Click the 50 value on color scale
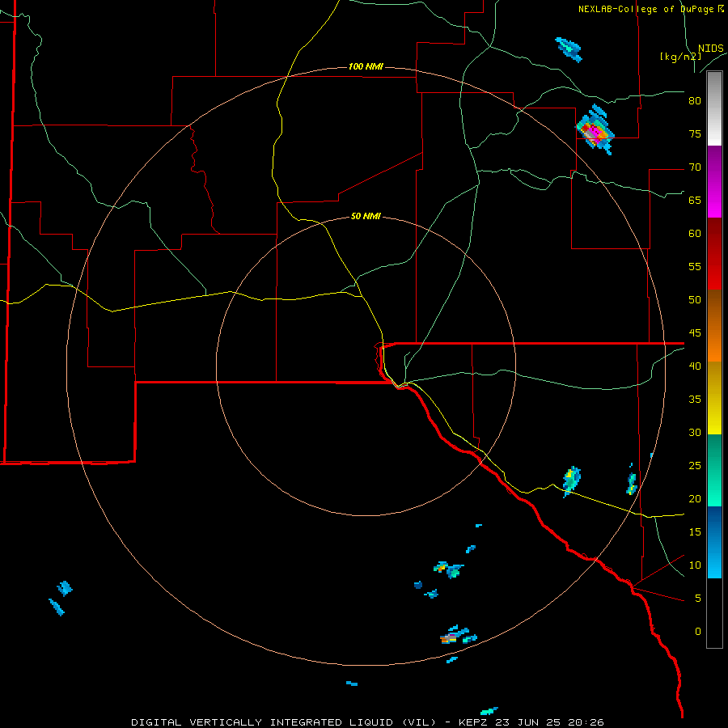The height and width of the screenshot is (728, 728). point(695,300)
